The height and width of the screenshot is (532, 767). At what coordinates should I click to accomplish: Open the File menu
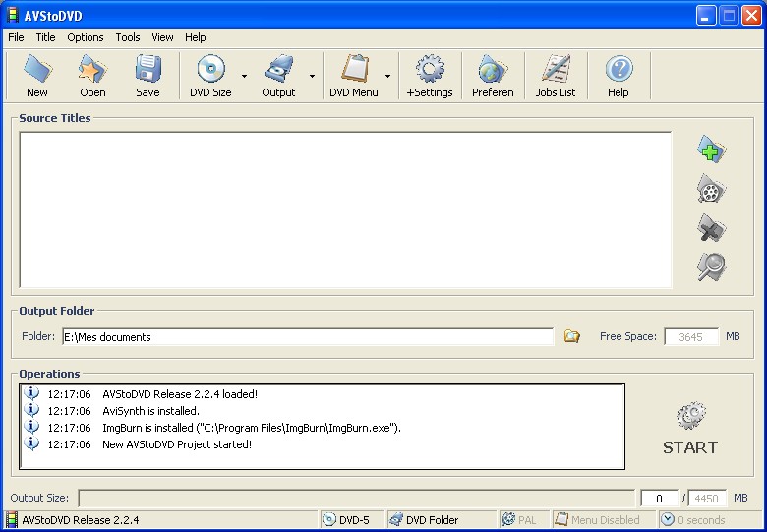tap(16, 37)
